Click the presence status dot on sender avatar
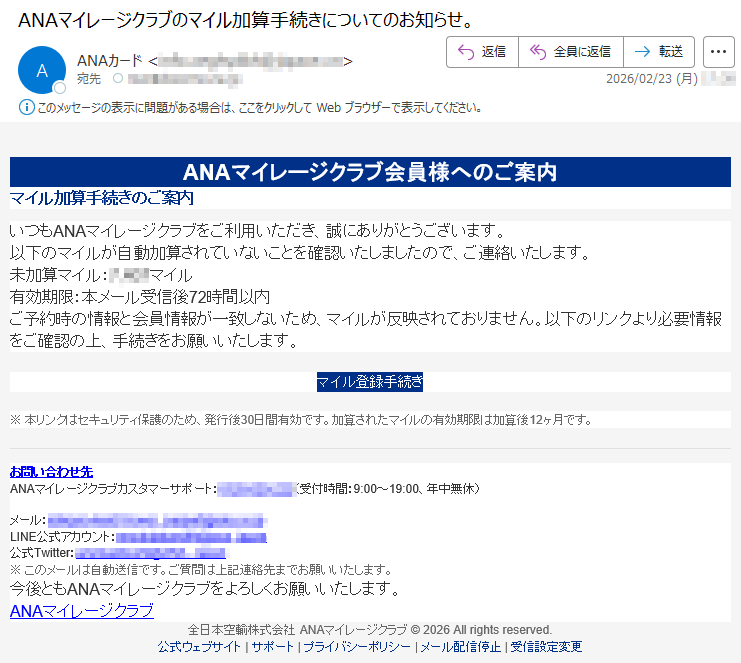This screenshot has height=663, width=741. point(60,88)
